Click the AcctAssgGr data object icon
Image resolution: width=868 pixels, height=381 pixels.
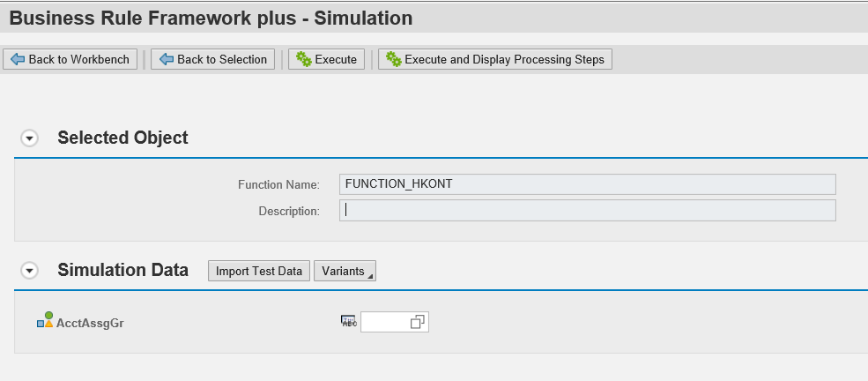coord(45,321)
